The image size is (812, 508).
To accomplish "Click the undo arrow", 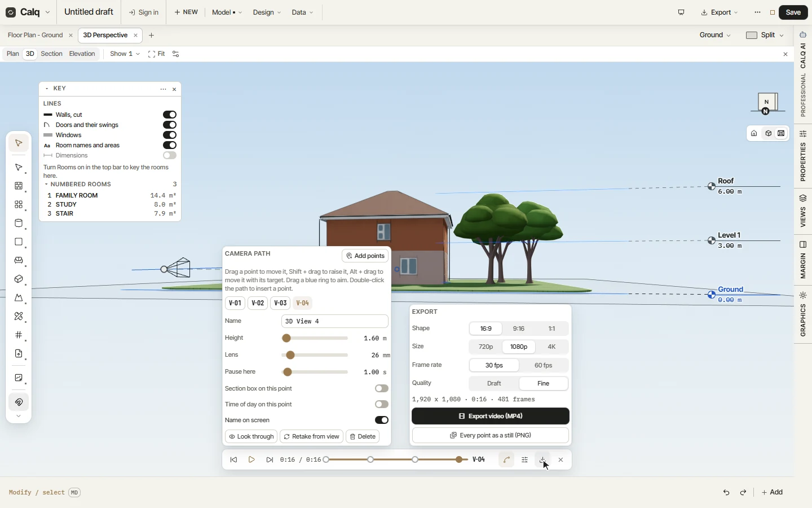I will click(727, 493).
